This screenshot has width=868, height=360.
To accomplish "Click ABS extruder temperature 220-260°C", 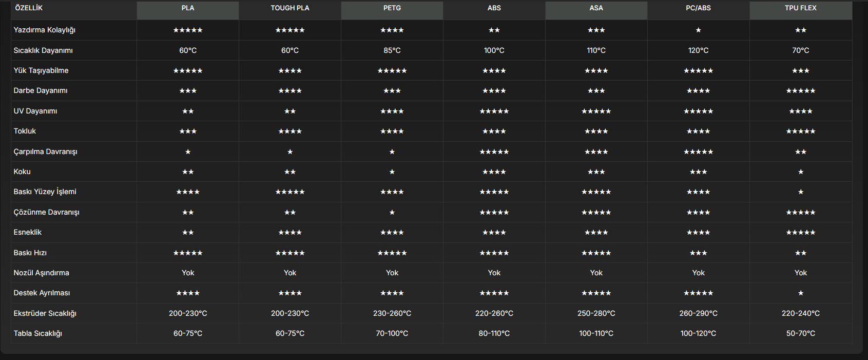I will pyautogui.click(x=494, y=313).
